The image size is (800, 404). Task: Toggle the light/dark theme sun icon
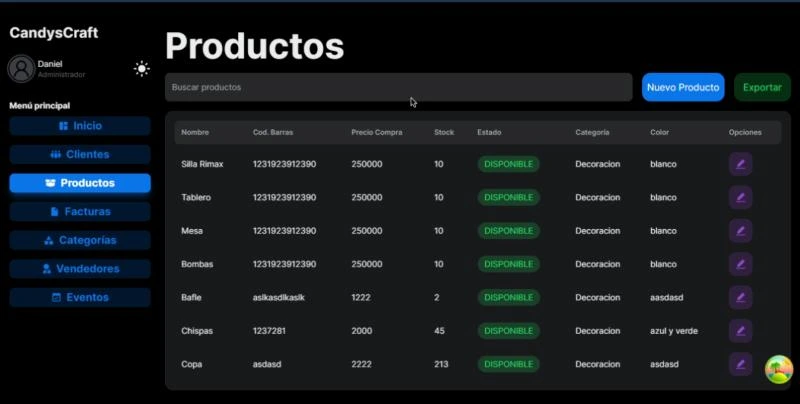[x=142, y=69]
